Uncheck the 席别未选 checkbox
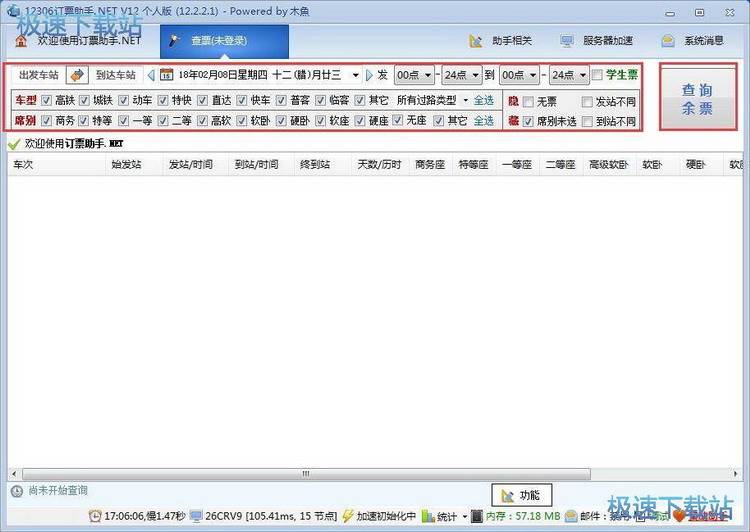750x532 pixels. [528, 122]
